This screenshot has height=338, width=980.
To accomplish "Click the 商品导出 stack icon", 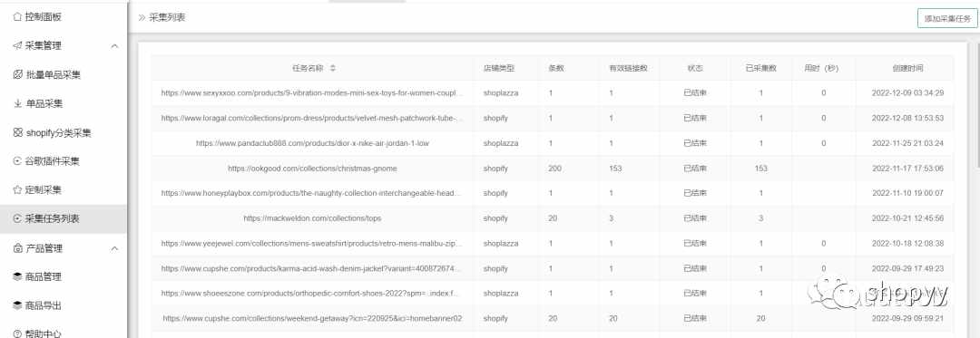I will coord(17,305).
